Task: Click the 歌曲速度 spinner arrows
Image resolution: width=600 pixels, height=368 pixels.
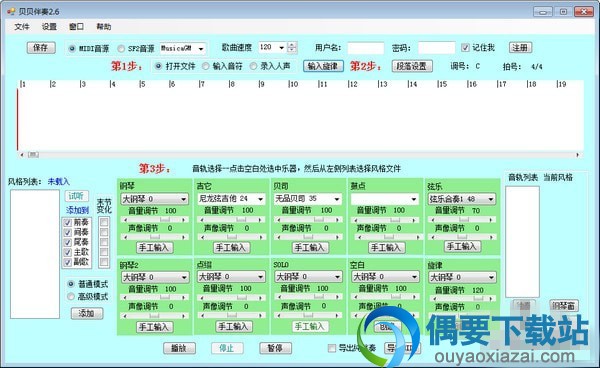Action: pos(292,47)
